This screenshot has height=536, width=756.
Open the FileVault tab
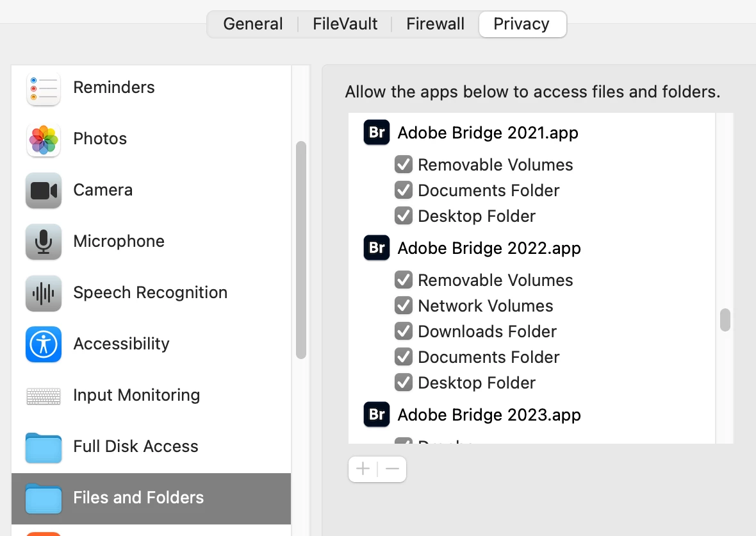[345, 24]
